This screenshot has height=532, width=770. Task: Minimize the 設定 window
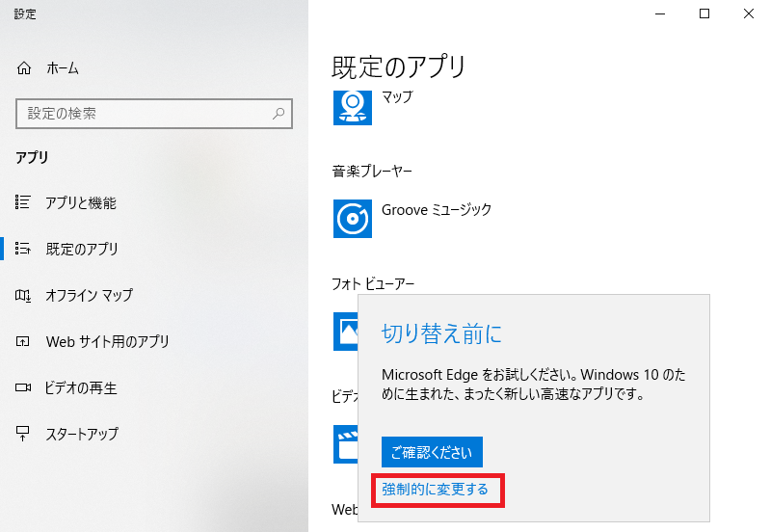point(660,13)
